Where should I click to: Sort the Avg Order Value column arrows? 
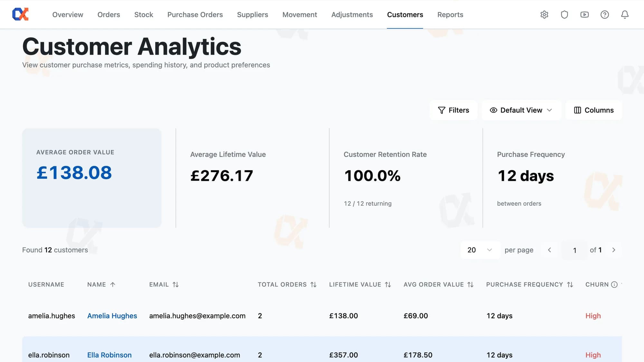click(470, 284)
